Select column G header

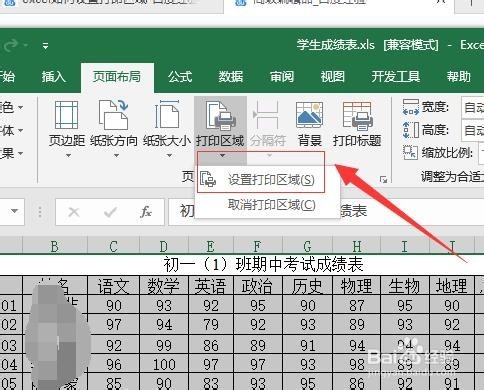click(x=307, y=247)
